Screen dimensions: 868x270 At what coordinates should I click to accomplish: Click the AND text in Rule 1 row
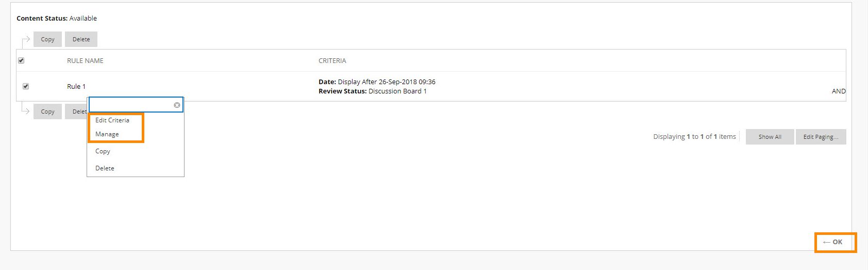tap(839, 91)
